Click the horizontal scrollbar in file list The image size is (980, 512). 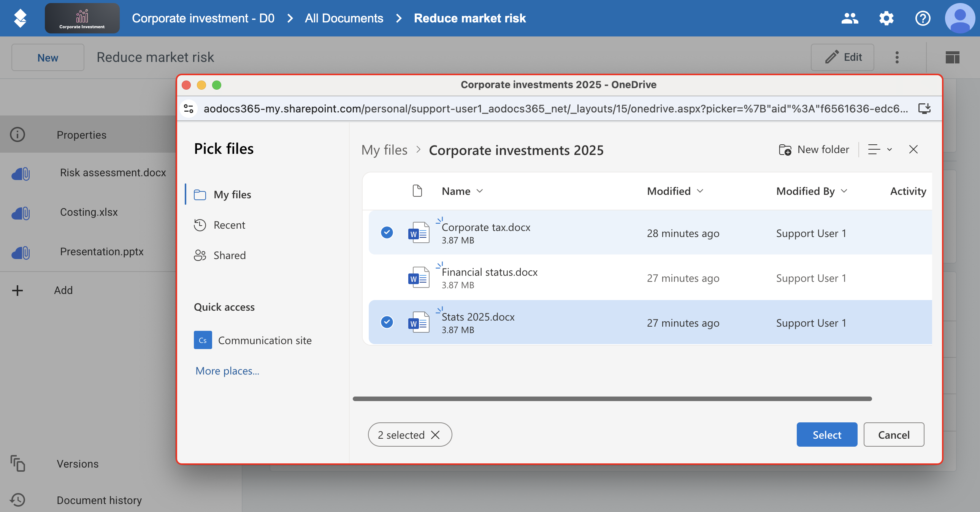coord(612,399)
